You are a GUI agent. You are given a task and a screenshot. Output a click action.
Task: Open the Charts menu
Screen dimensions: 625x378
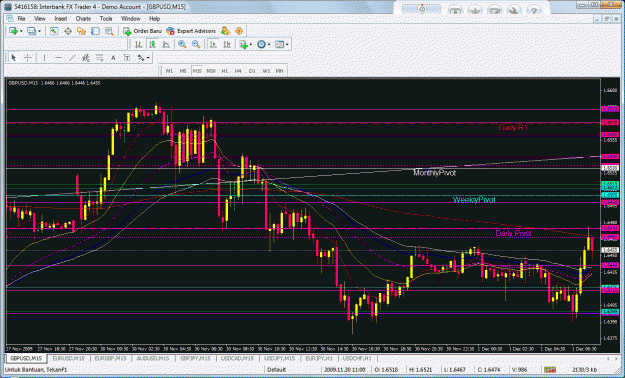tap(83, 19)
